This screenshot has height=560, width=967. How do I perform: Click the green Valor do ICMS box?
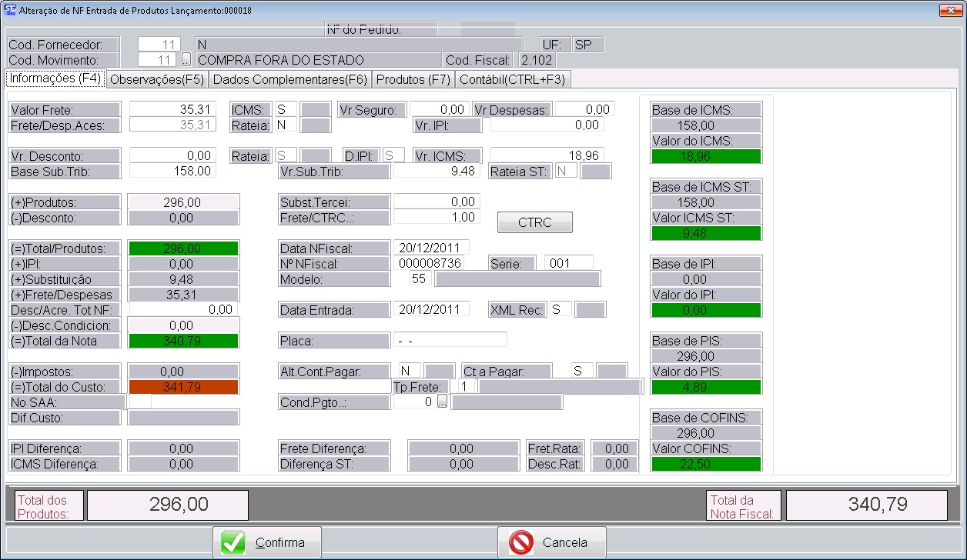(x=706, y=156)
